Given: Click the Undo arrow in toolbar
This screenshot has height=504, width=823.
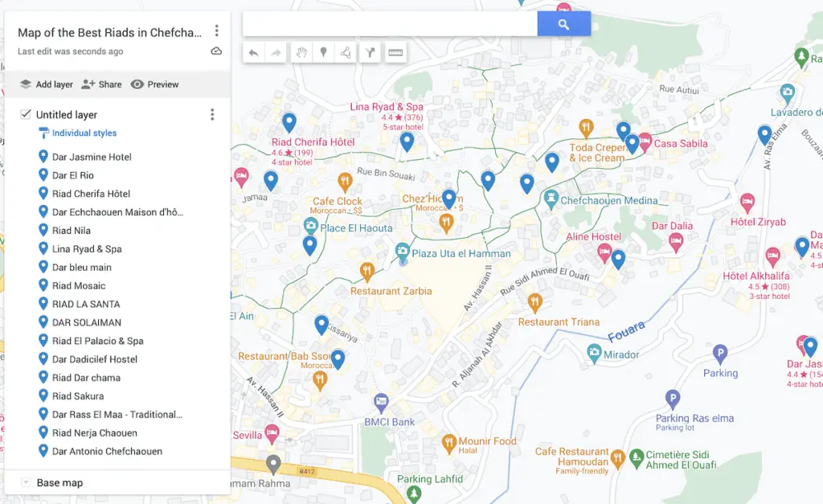Looking at the screenshot, I should click(x=253, y=52).
